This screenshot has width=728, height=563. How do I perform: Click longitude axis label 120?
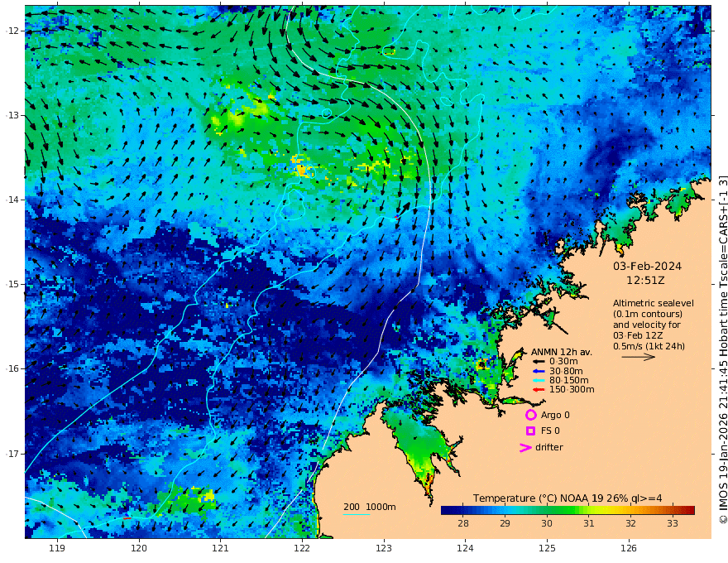139,549
